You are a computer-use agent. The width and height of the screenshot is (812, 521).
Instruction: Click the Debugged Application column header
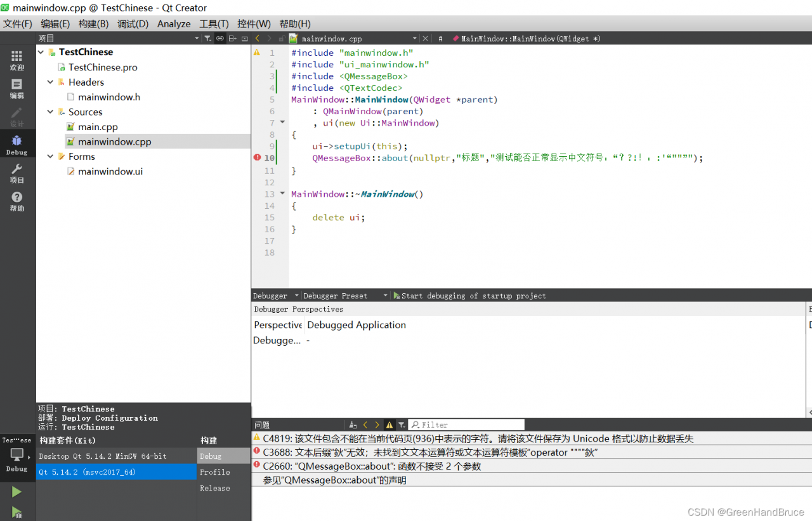pyautogui.click(x=357, y=325)
